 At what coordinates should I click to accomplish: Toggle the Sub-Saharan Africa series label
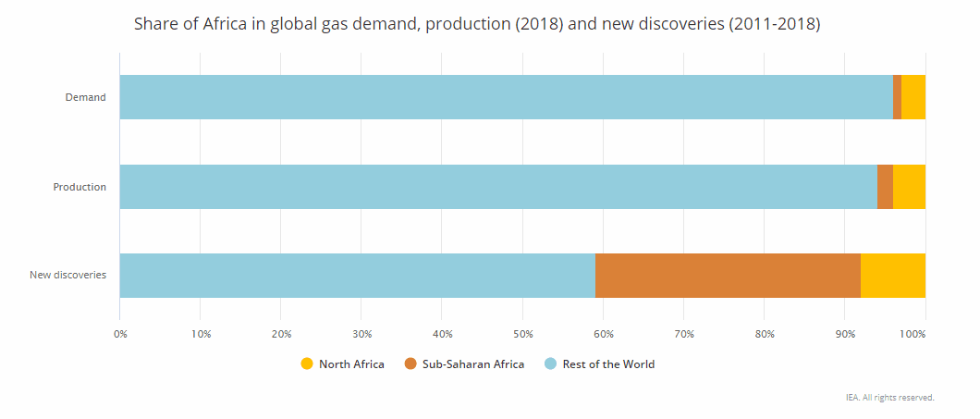[472, 364]
